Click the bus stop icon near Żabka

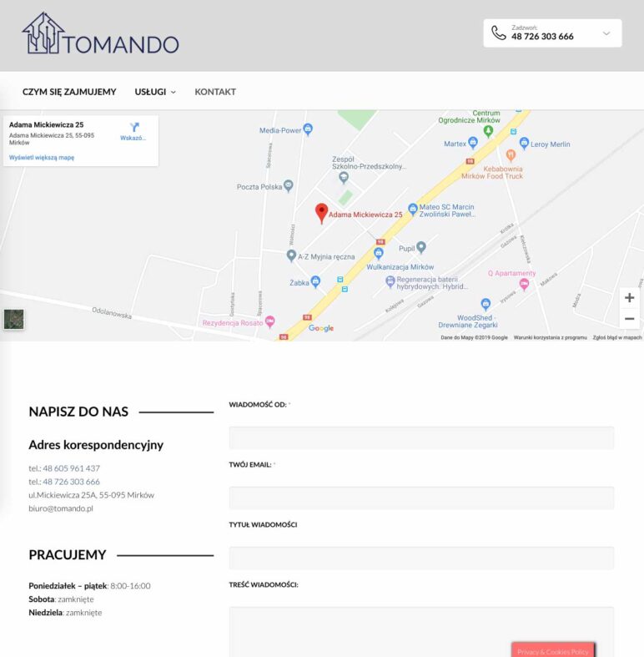point(340,280)
